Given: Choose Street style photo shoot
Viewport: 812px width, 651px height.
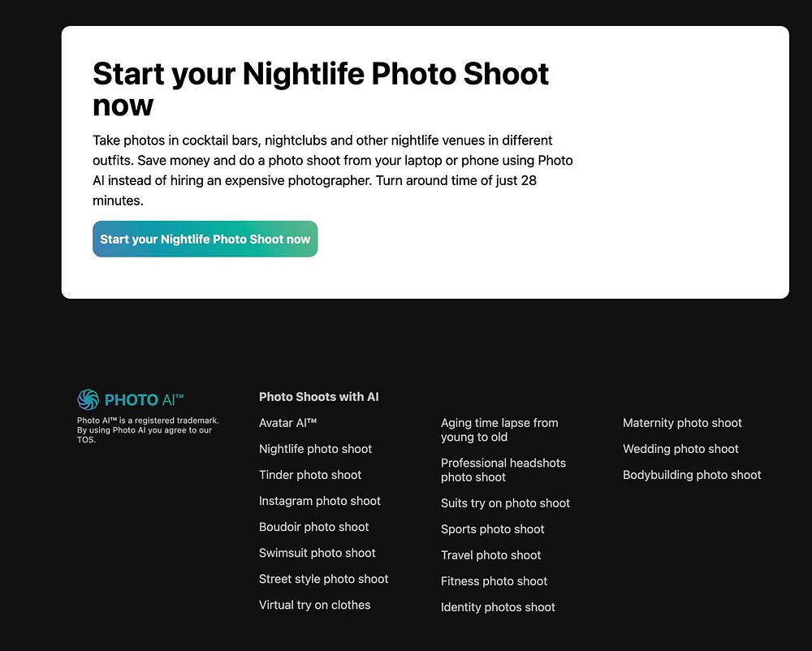Looking at the screenshot, I should pos(324,579).
